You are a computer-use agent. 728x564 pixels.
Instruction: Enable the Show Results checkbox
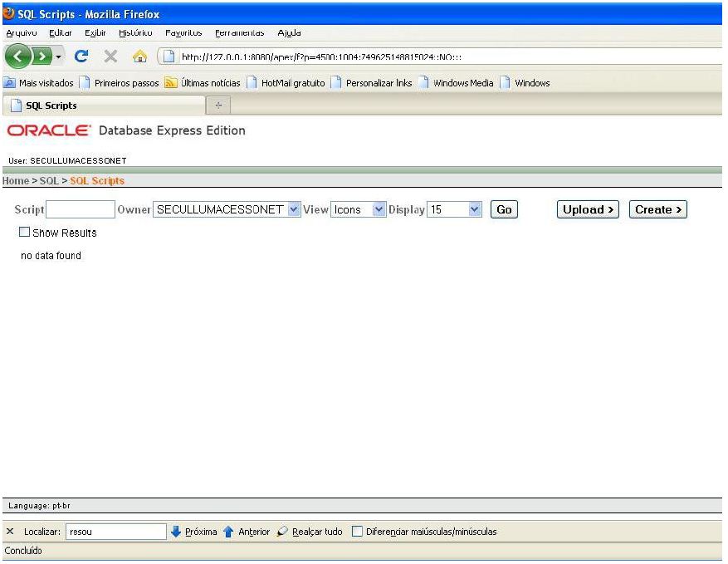24,232
